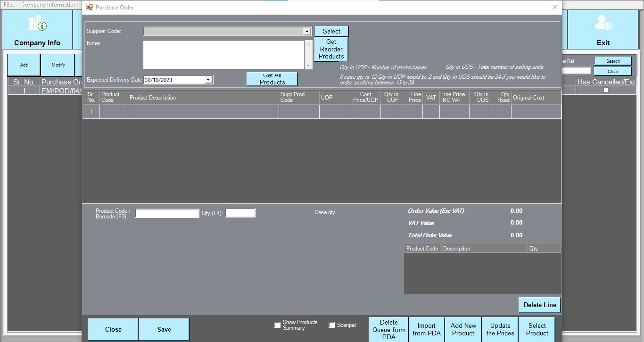
Task: Click the Delete Line button
Action: (x=540, y=305)
